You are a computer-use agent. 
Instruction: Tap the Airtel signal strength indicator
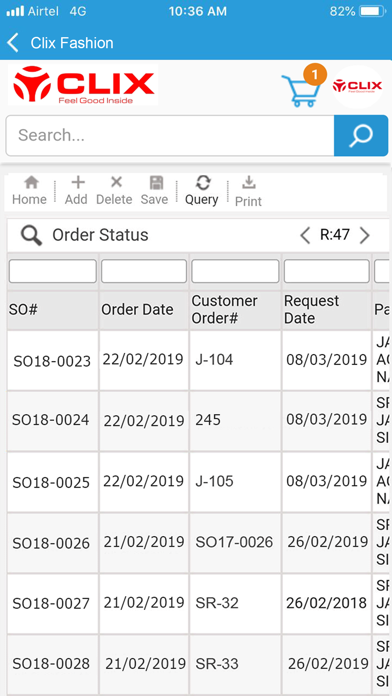tap(15, 12)
